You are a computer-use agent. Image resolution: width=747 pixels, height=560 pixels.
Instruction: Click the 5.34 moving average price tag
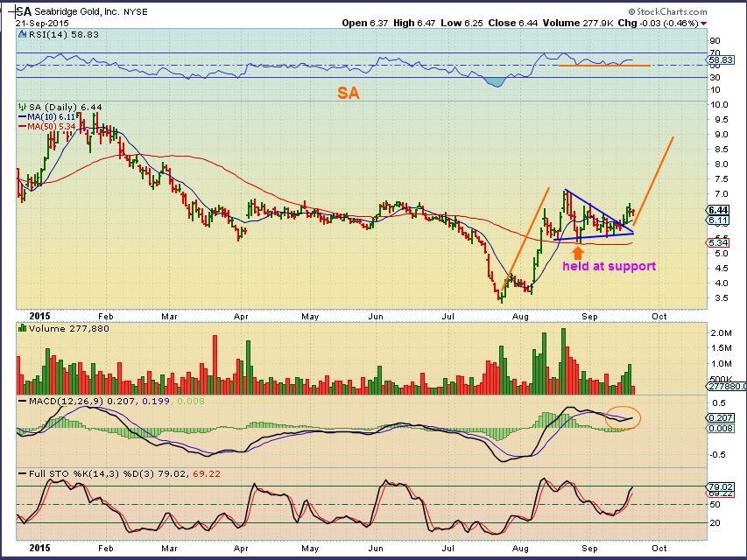point(718,243)
